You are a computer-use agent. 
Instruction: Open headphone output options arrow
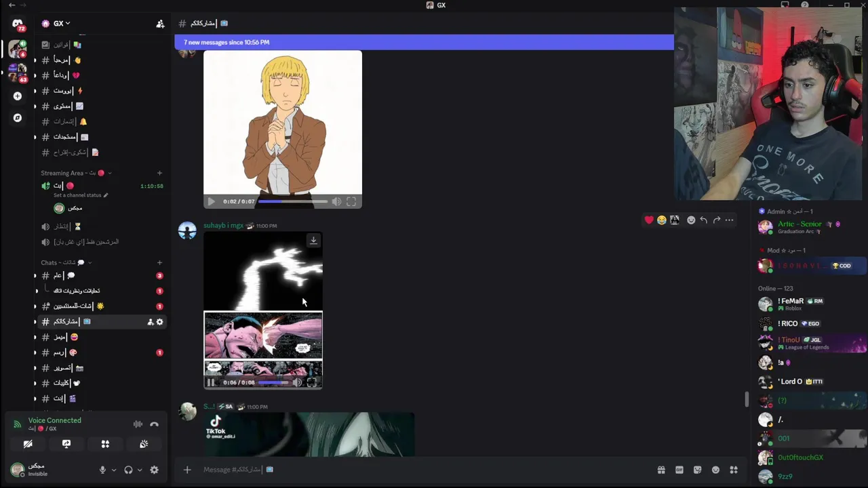[140, 470]
